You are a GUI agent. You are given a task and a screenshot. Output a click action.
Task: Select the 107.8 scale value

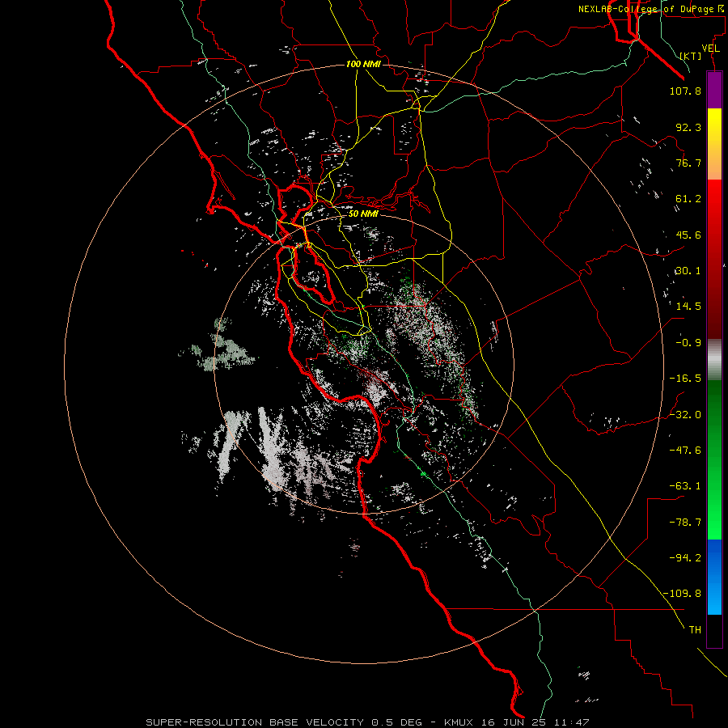coord(685,91)
